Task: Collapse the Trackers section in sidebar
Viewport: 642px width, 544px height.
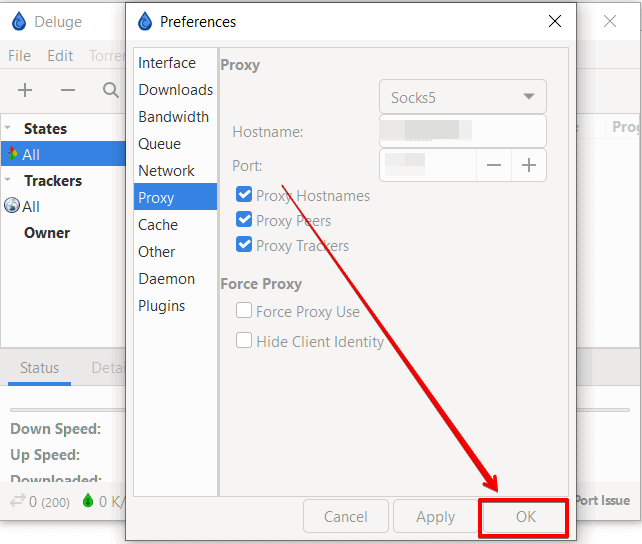Action: tap(8, 179)
